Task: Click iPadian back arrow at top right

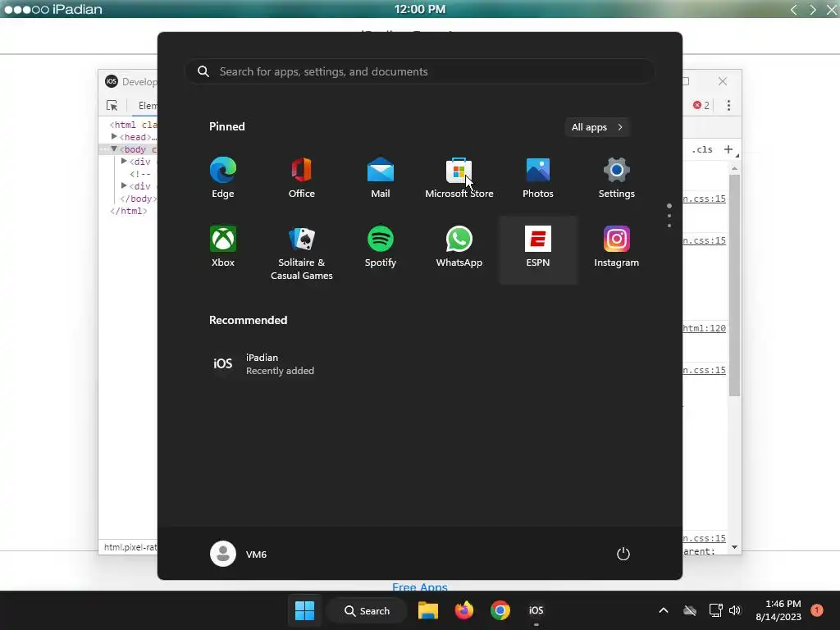Action: click(x=794, y=10)
